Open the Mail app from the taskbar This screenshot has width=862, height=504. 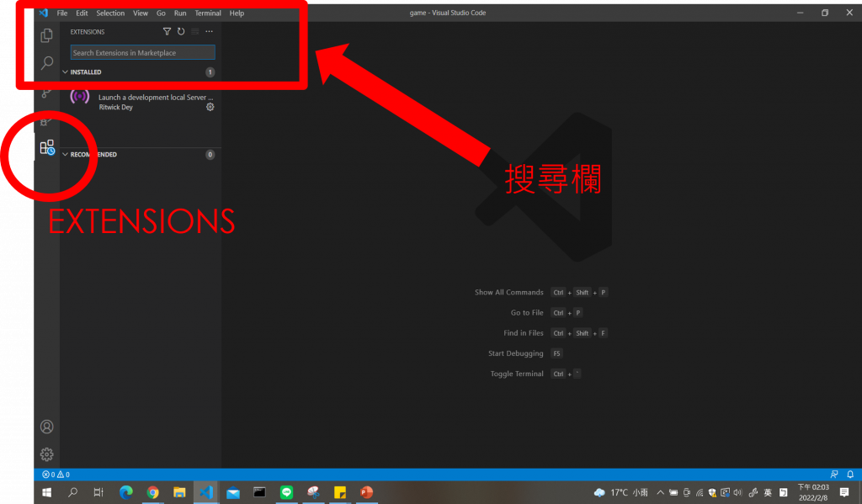(233, 492)
